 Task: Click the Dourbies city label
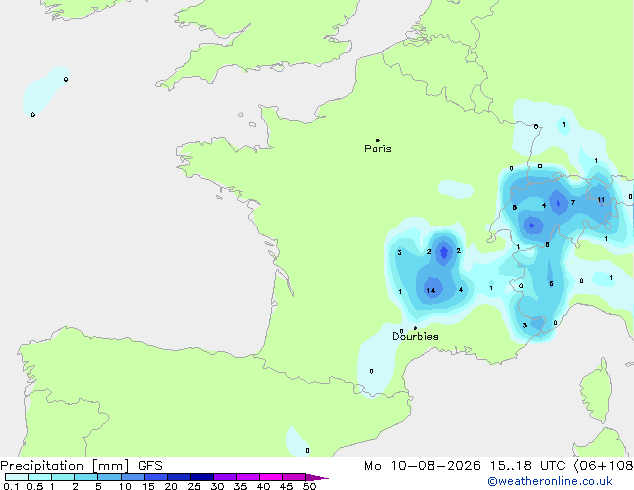pos(415,336)
